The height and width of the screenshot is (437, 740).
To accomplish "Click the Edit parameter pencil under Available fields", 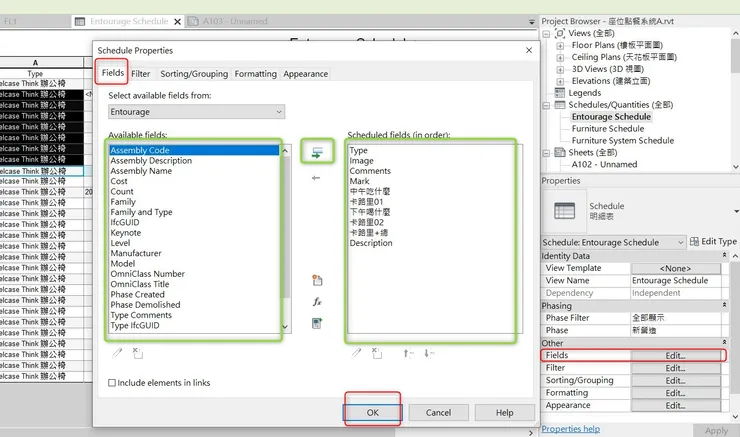I will [x=117, y=353].
